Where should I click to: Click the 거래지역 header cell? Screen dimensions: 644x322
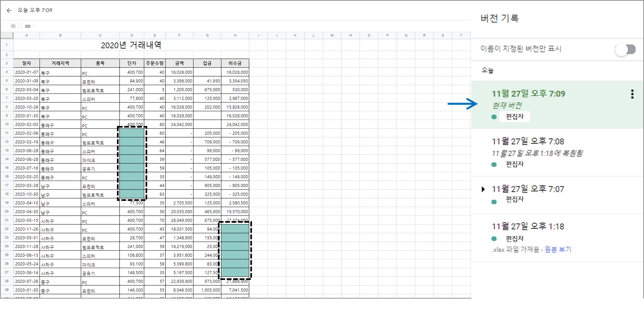point(60,63)
